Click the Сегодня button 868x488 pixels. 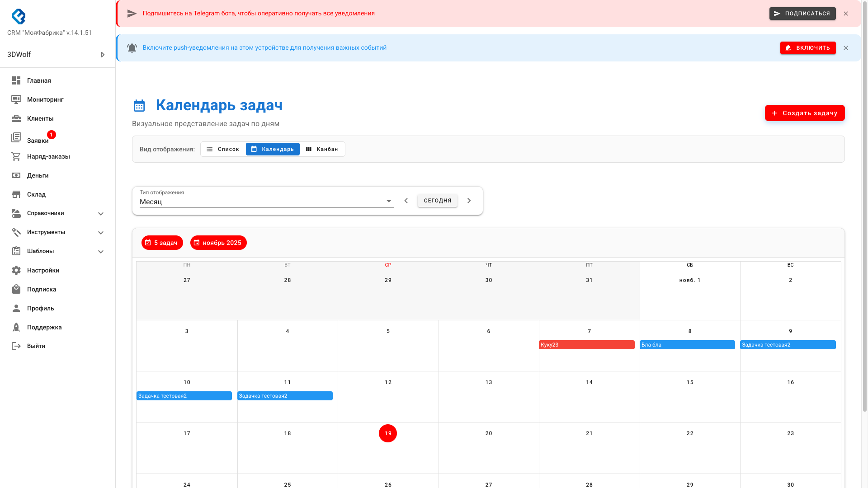click(x=437, y=201)
